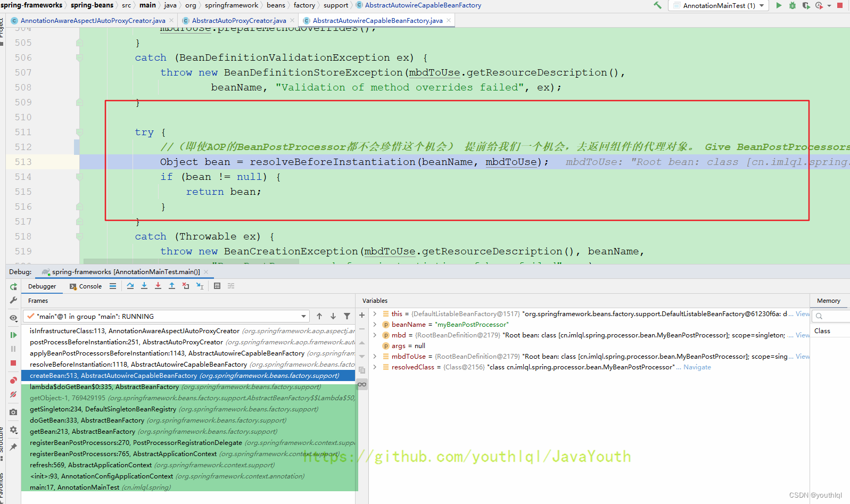
Task: Switch to AbstractAutoProxyCreator.java tab
Action: click(238, 21)
